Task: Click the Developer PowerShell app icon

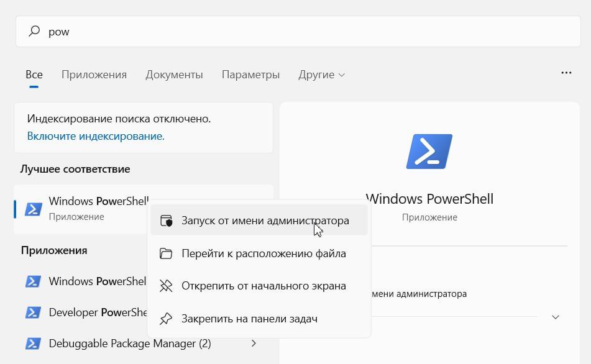Action: [33, 312]
